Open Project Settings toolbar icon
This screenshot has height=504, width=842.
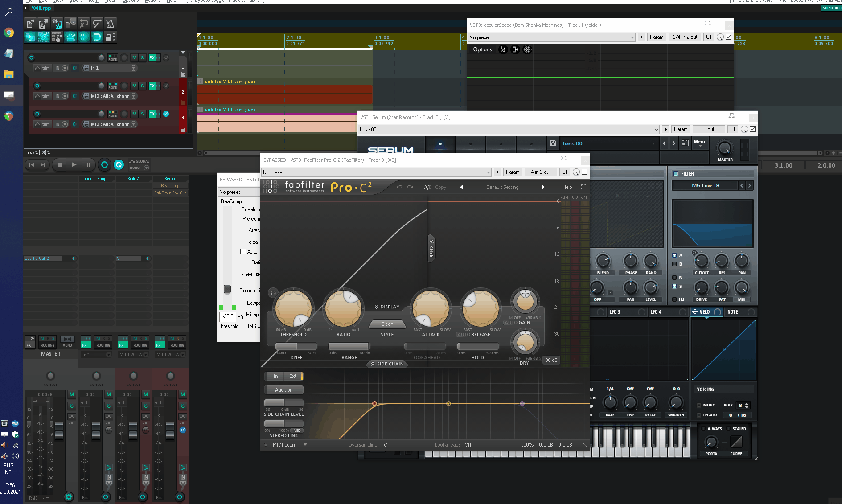(x=70, y=24)
